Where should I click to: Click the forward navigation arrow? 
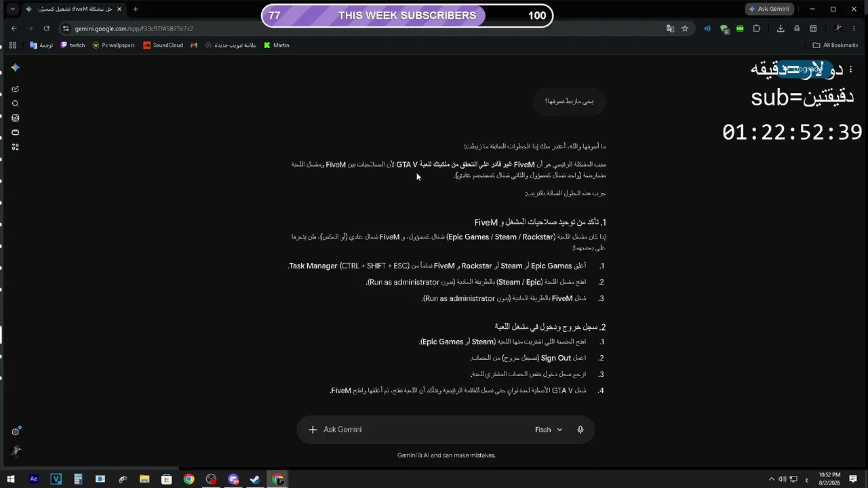30,28
